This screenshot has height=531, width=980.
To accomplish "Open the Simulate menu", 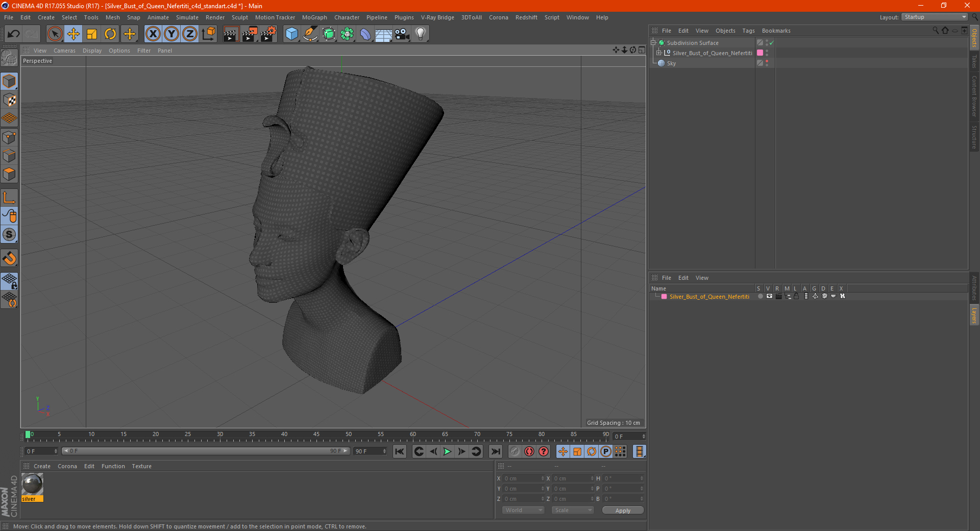I will (x=187, y=17).
